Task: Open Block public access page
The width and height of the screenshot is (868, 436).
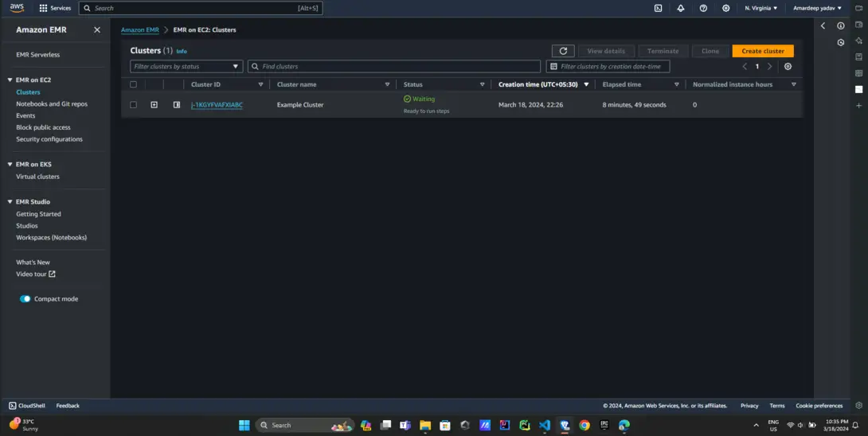Action: coord(43,127)
